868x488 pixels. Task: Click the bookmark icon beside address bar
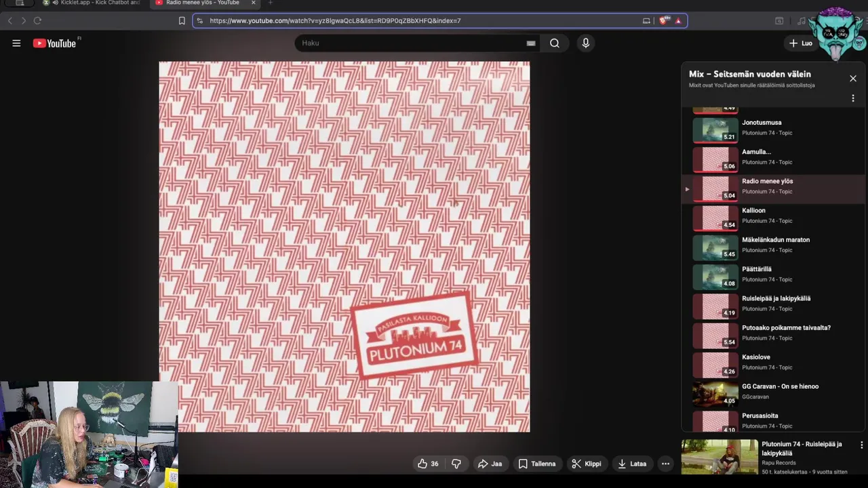coord(182,21)
